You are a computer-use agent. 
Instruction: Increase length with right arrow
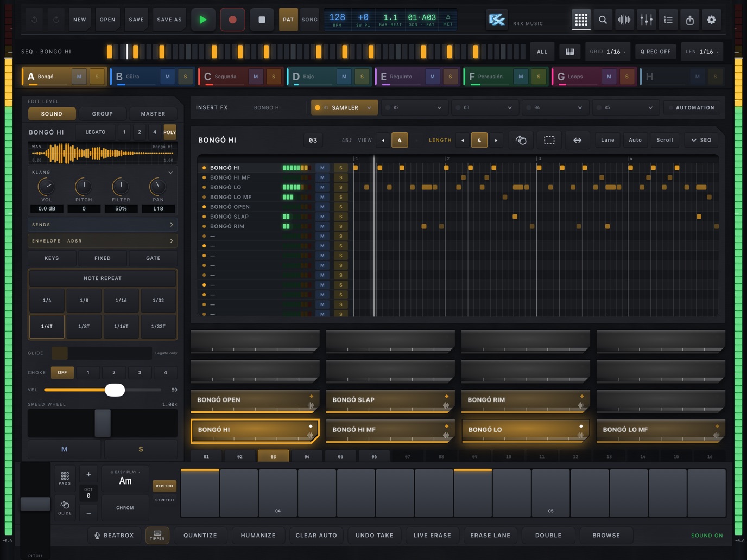(x=496, y=140)
